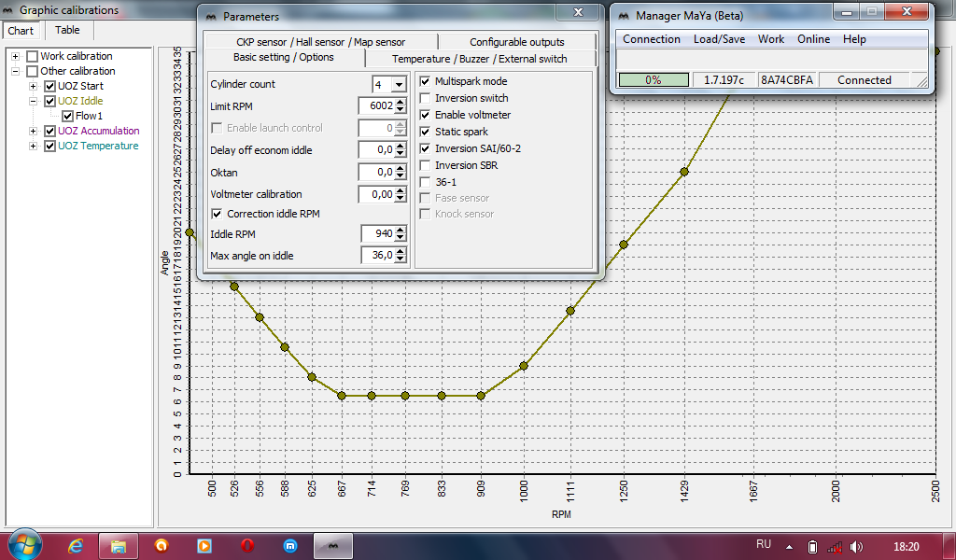This screenshot has height=560, width=956.
Task: Click the battery icon in system tray
Action: pos(812,546)
